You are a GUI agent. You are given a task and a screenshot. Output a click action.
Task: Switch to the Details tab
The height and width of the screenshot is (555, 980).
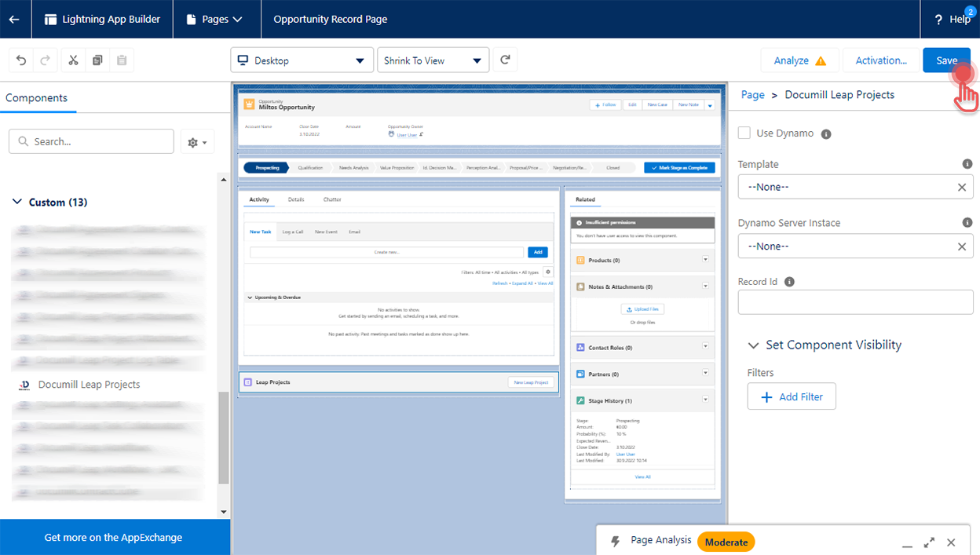pos(296,199)
